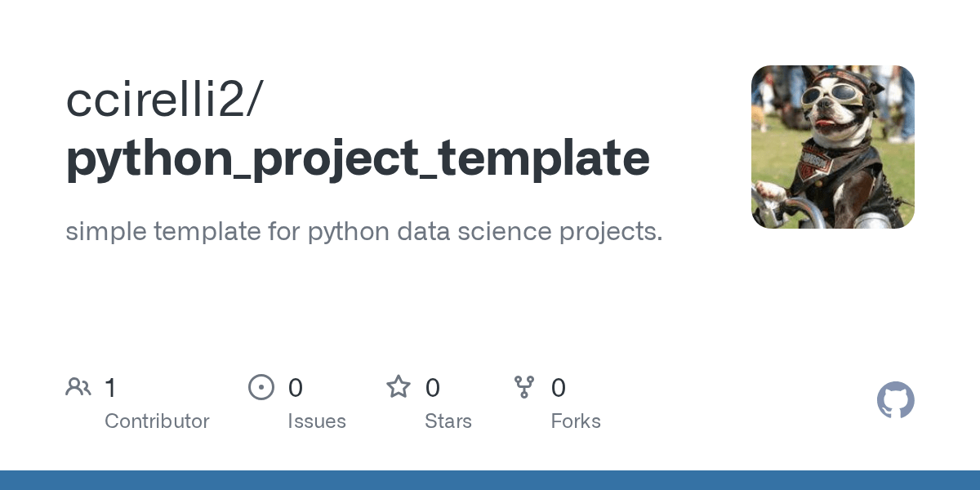Viewport: 980px width, 490px height.
Task: Click the contributor count number 1
Action: 111,387
